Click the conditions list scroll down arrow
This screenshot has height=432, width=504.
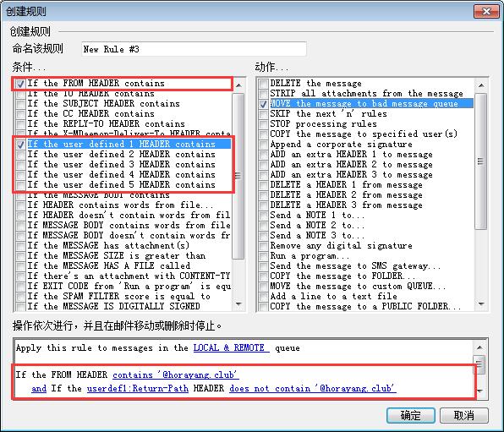point(238,304)
